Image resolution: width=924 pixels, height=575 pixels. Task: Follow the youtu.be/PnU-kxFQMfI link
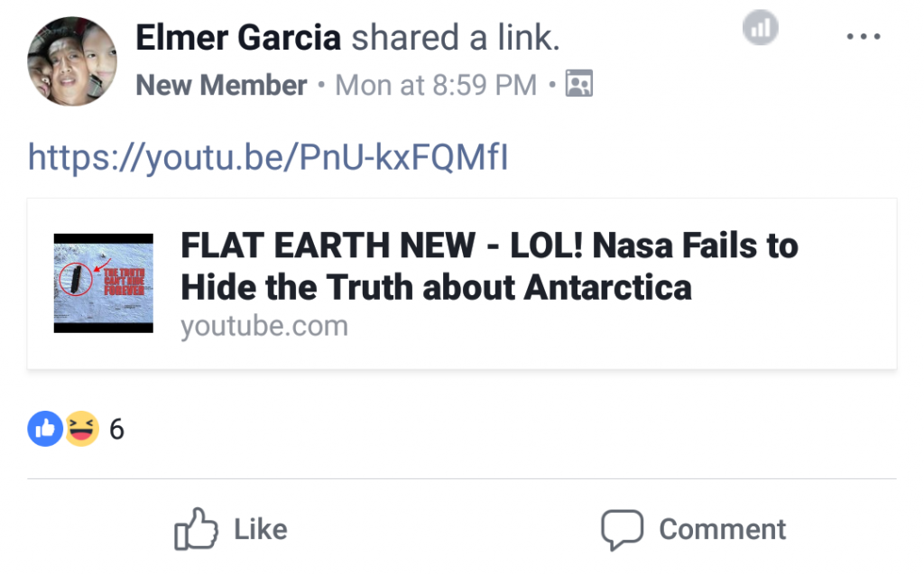pyautogui.click(x=268, y=157)
